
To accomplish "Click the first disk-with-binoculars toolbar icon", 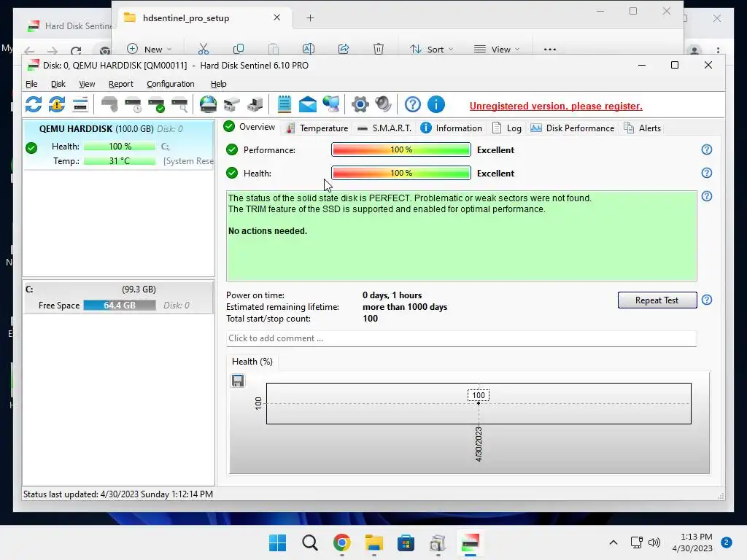I will coord(231,104).
